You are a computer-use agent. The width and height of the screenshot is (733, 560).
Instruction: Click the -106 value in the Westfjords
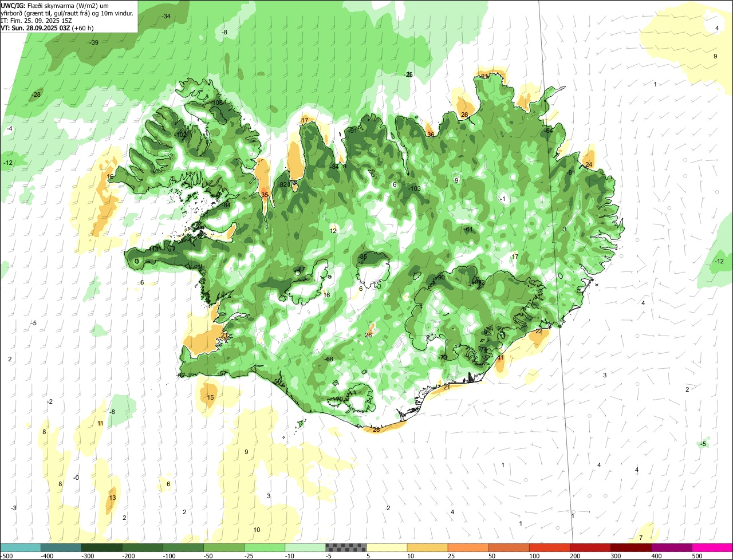tap(217, 102)
